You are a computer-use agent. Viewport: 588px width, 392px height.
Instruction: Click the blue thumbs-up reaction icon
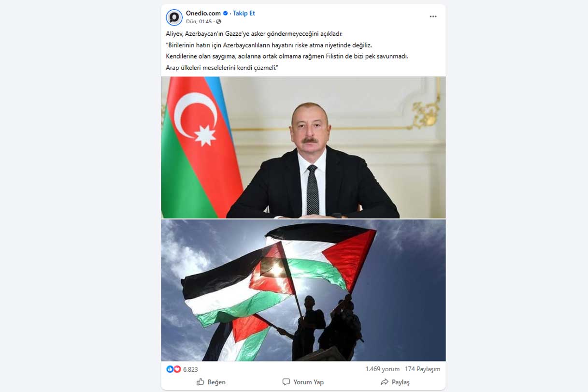point(170,369)
